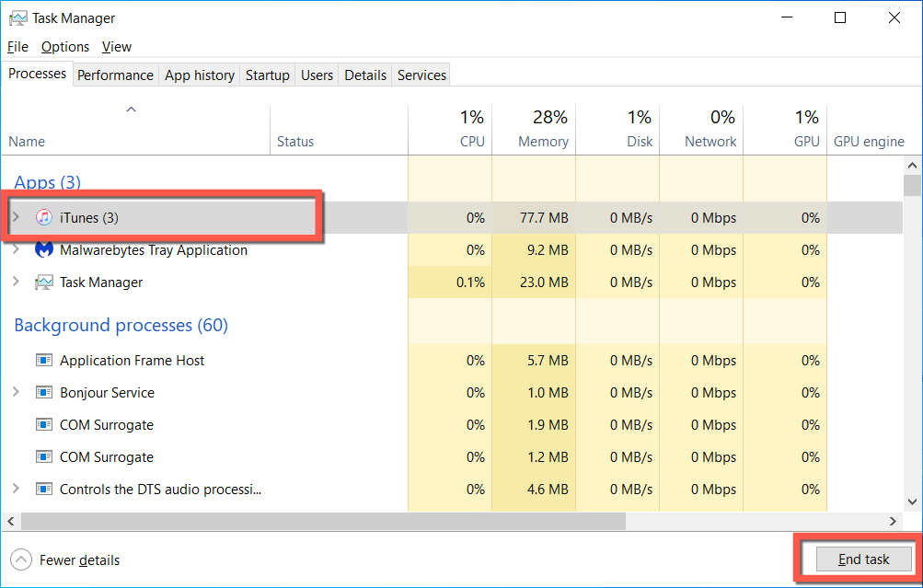Click the Malwarebytes Tray Application icon
Screen dimensions: 923x588
pos(43,250)
